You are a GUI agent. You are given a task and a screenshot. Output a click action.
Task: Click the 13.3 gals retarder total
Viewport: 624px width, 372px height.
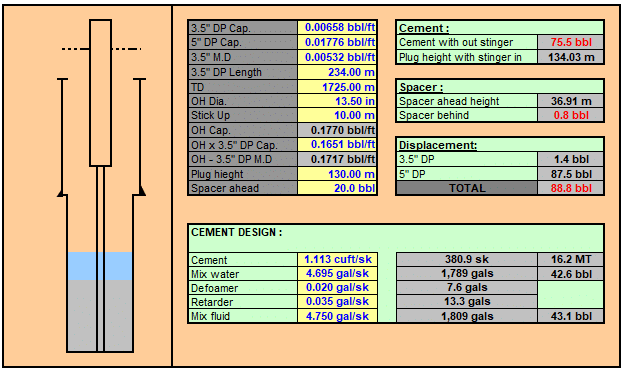pos(467,302)
